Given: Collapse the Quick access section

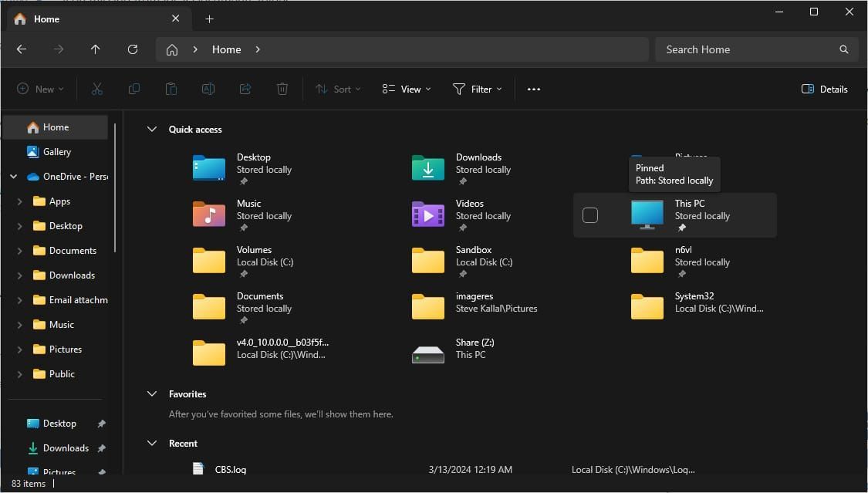Looking at the screenshot, I should (x=152, y=129).
